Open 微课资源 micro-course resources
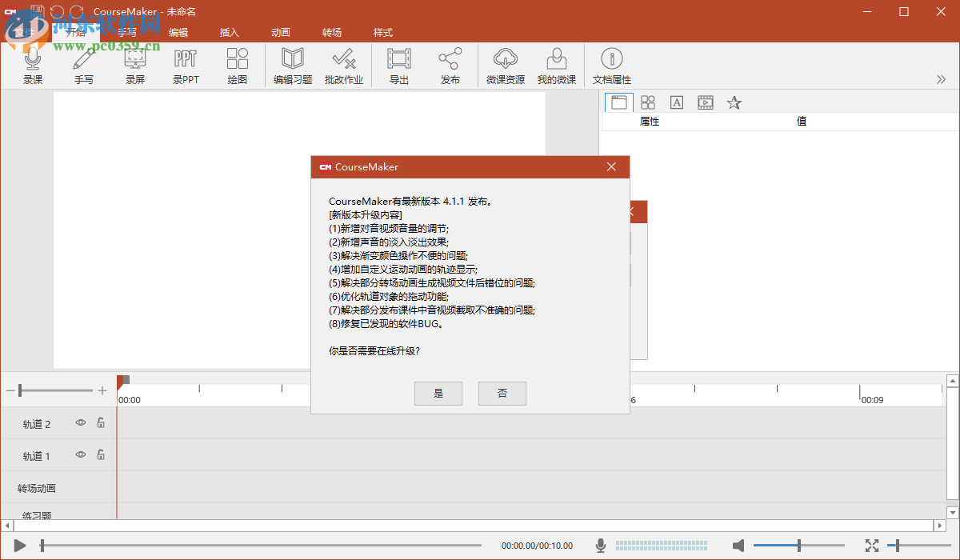Image resolution: width=960 pixels, height=560 pixels. tap(505, 66)
